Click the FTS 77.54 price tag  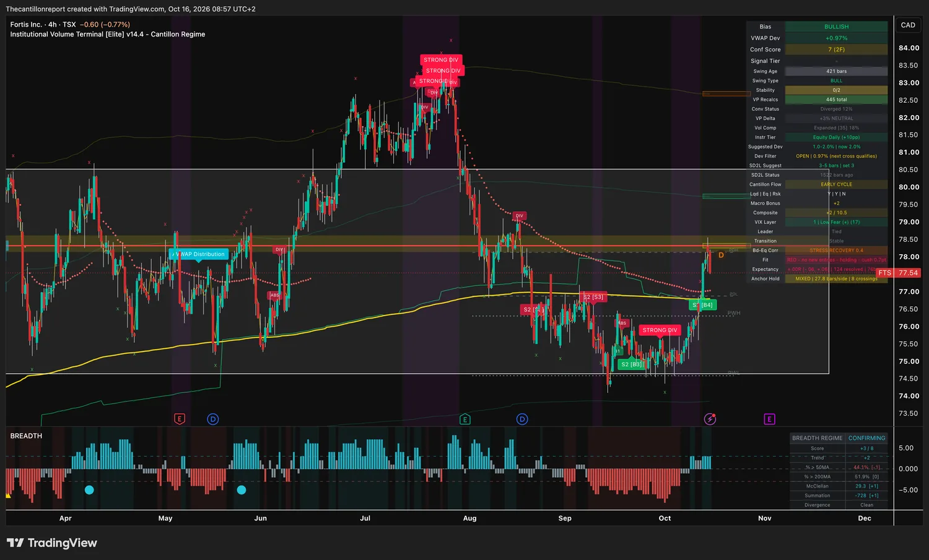tap(899, 273)
